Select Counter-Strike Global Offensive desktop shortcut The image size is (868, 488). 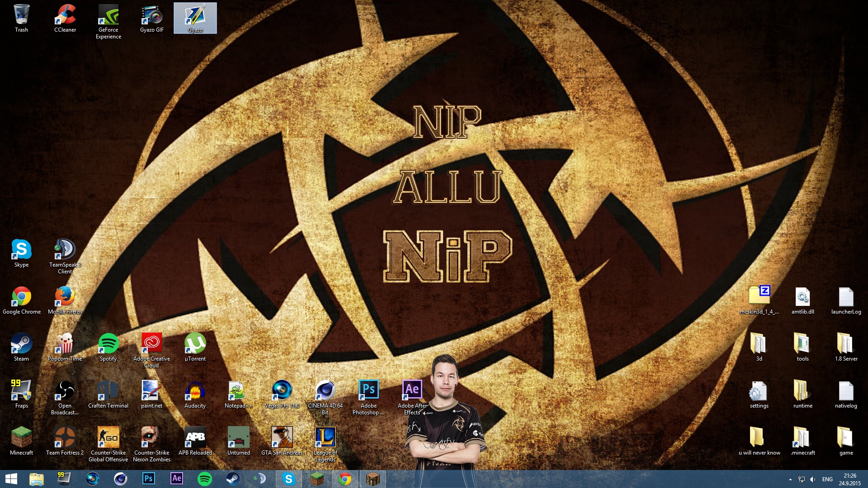pos(108,444)
